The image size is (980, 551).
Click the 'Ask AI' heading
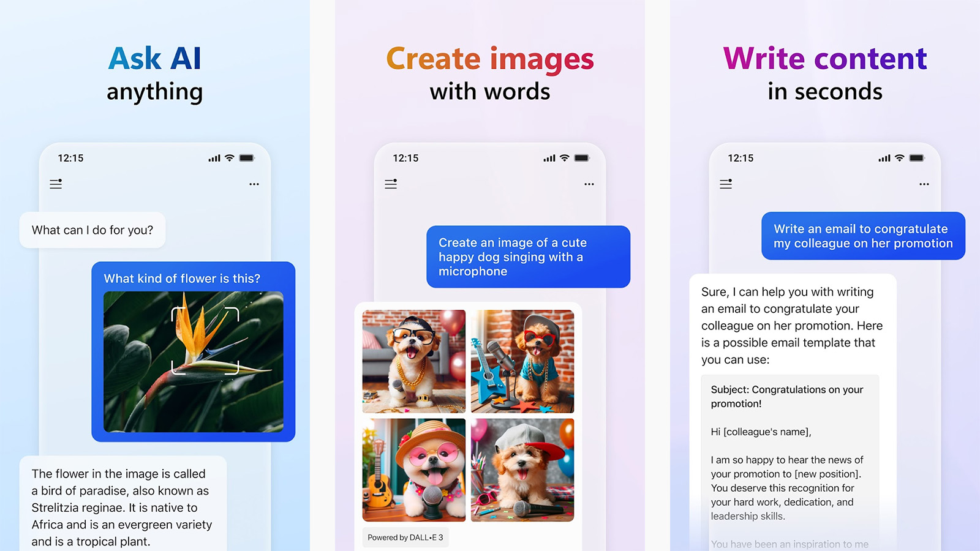coord(154,59)
